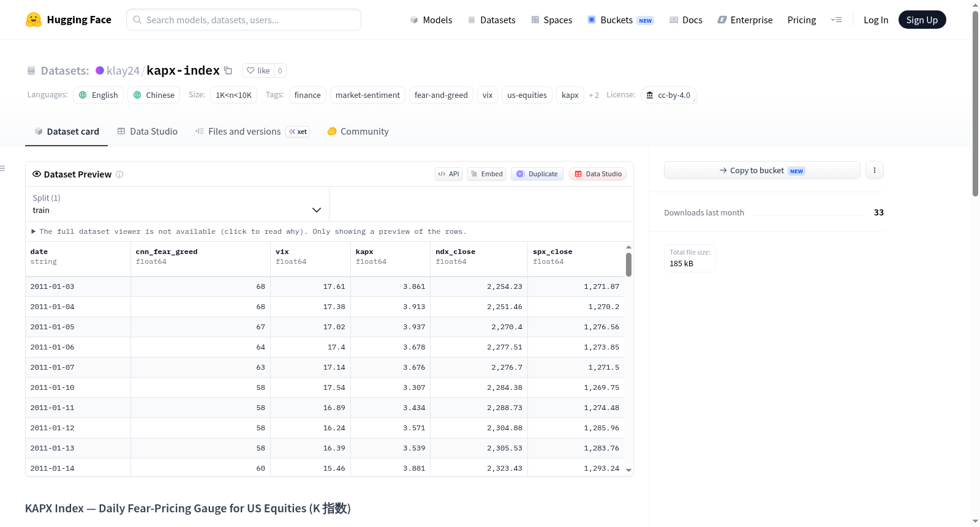Open the Models menu item

pos(431,20)
